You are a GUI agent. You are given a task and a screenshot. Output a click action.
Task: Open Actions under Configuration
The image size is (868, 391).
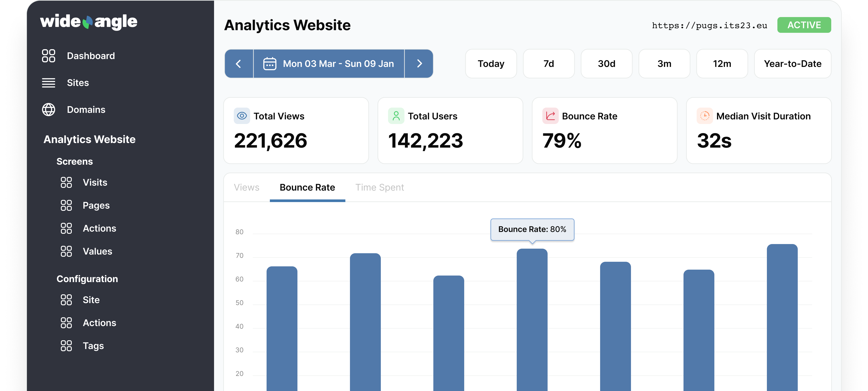coord(99,323)
